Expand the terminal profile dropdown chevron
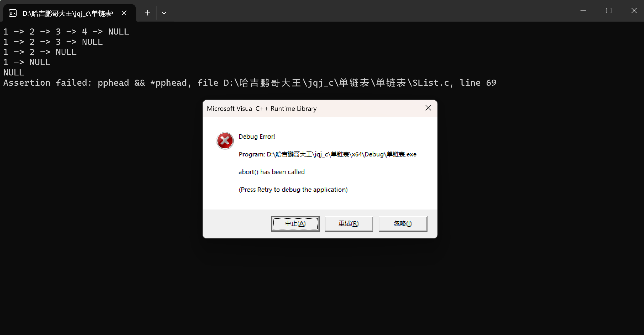Screen dimensions: 644x335 click(x=164, y=13)
